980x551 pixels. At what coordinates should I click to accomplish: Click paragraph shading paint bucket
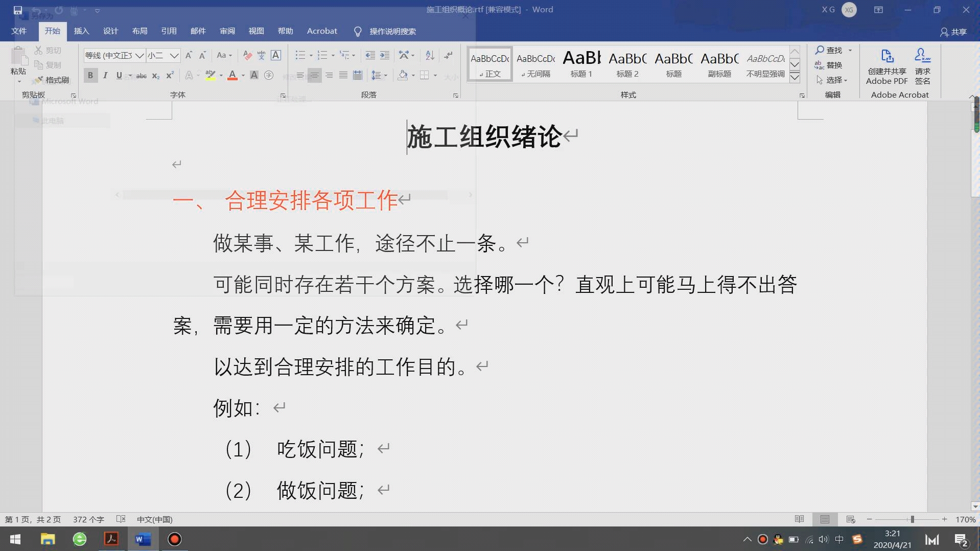(x=403, y=75)
